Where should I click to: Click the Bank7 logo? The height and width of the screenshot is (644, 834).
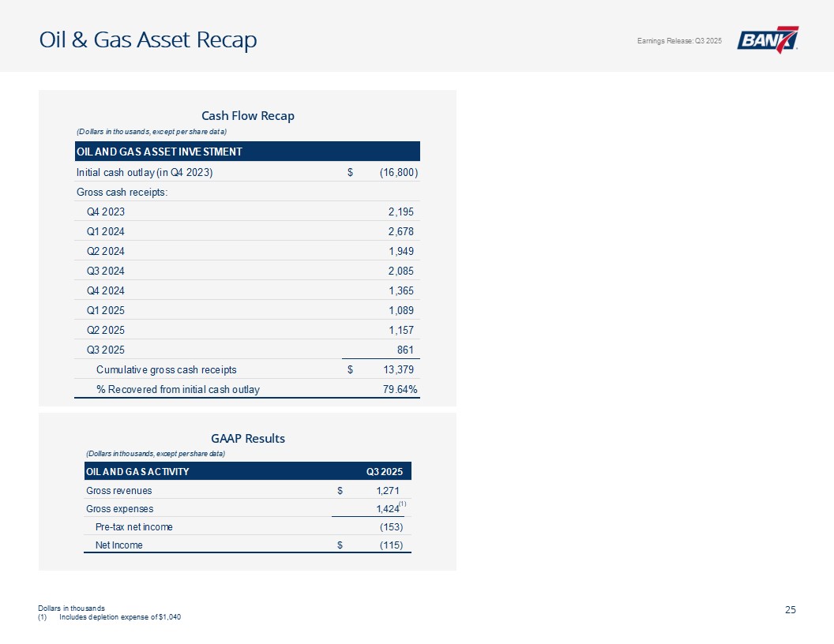click(768, 39)
